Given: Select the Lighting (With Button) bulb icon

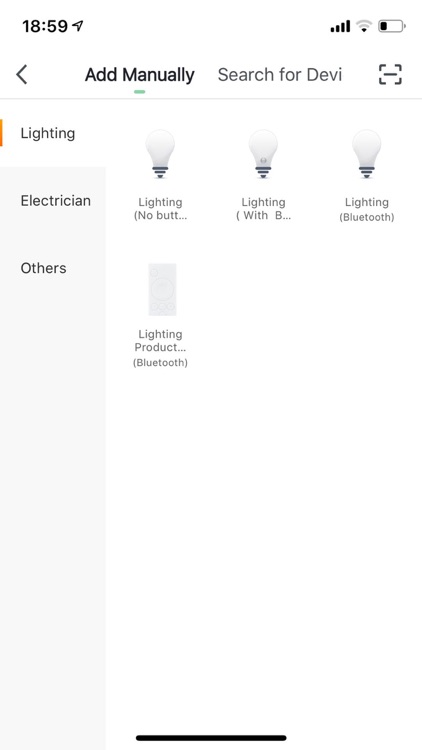Looking at the screenshot, I should tap(263, 154).
